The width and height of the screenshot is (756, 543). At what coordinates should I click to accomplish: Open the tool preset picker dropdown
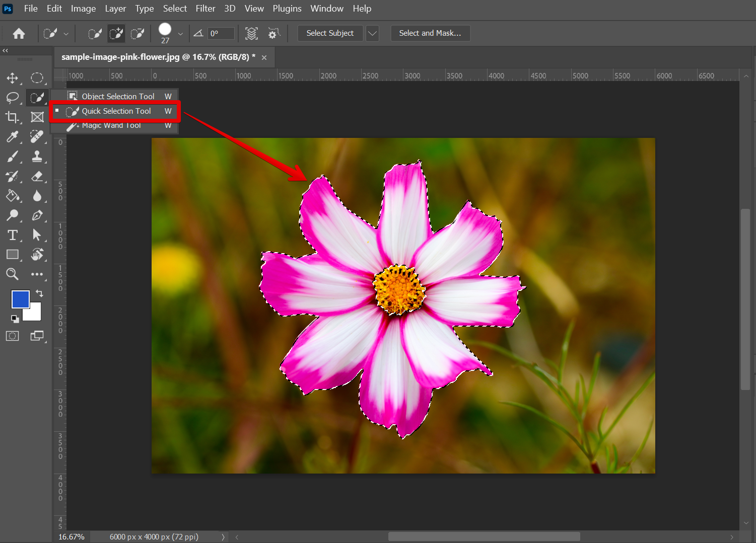point(66,34)
